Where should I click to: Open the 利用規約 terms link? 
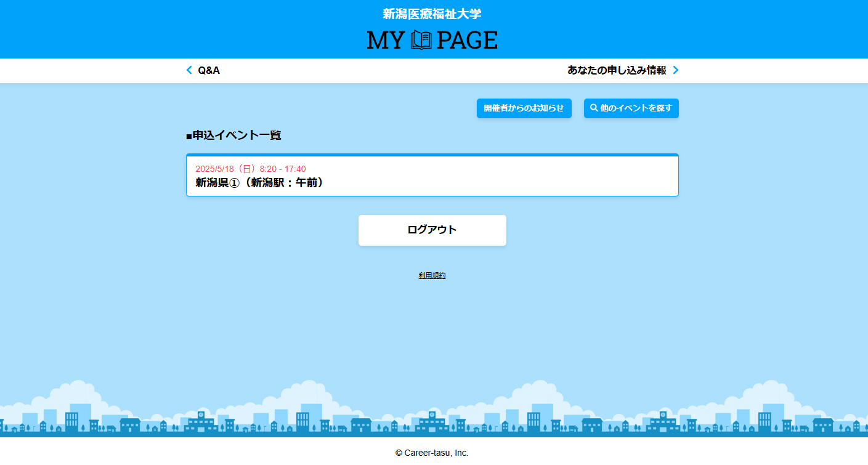[x=432, y=275]
